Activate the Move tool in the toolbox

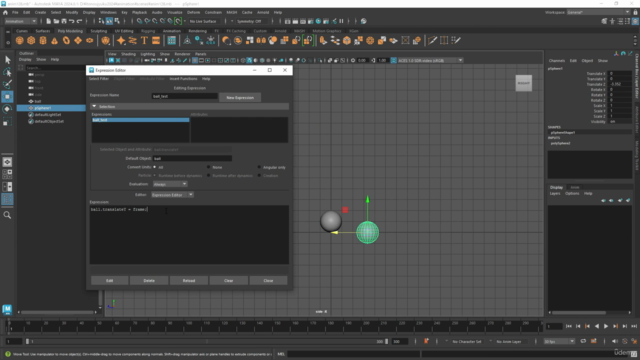[7, 97]
